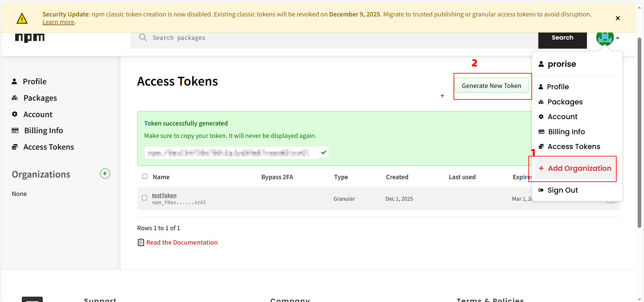Viewport: 644px width, 302px height.
Task: Click the plus icon next to Organizations
Action: [x=105, y=173]
